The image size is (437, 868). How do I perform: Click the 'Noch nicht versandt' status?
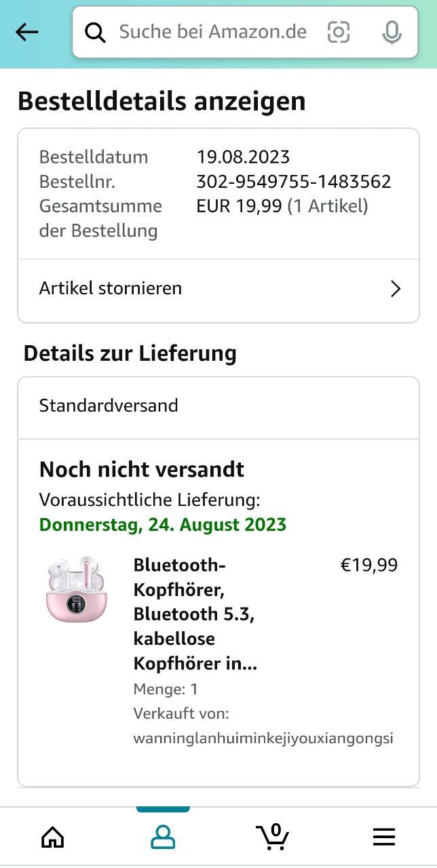pyautogui.click(x=142, y=469)
